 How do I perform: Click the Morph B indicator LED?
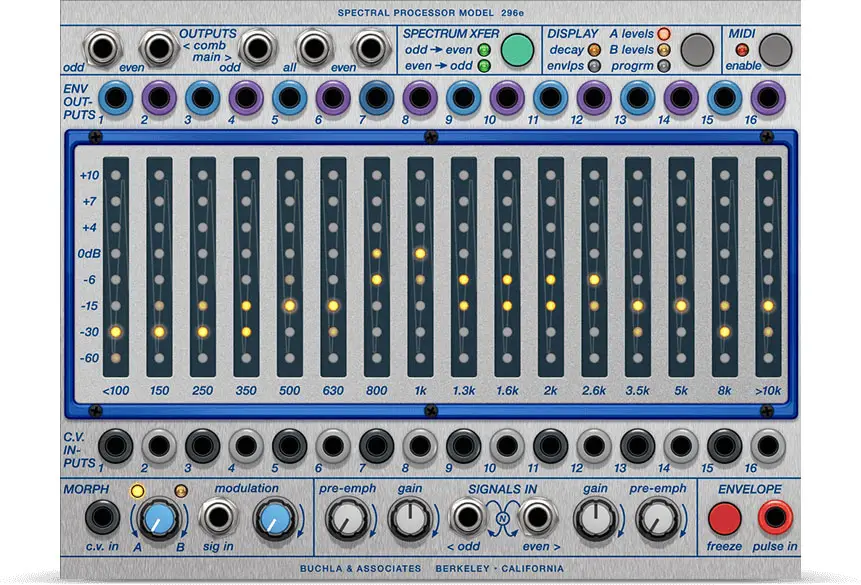[x=180, y=491]
